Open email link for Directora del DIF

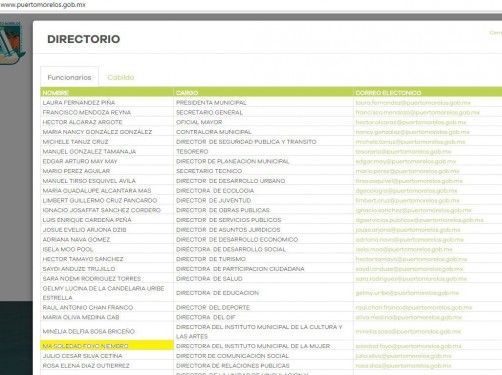pyautogui.click(x=409, y=317)
